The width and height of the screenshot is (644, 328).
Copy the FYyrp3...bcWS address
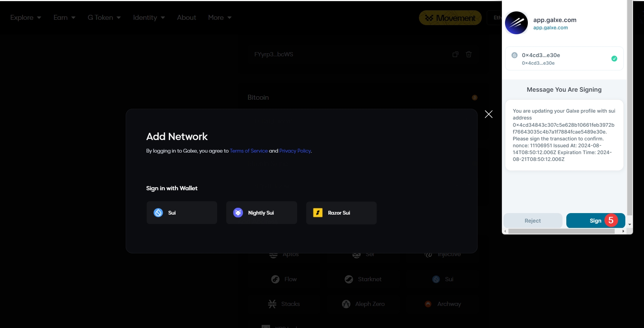pyautogui.click(x=455, y=54)
